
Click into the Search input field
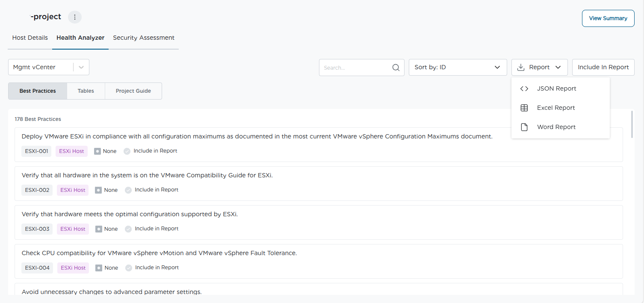click(355, 68)
